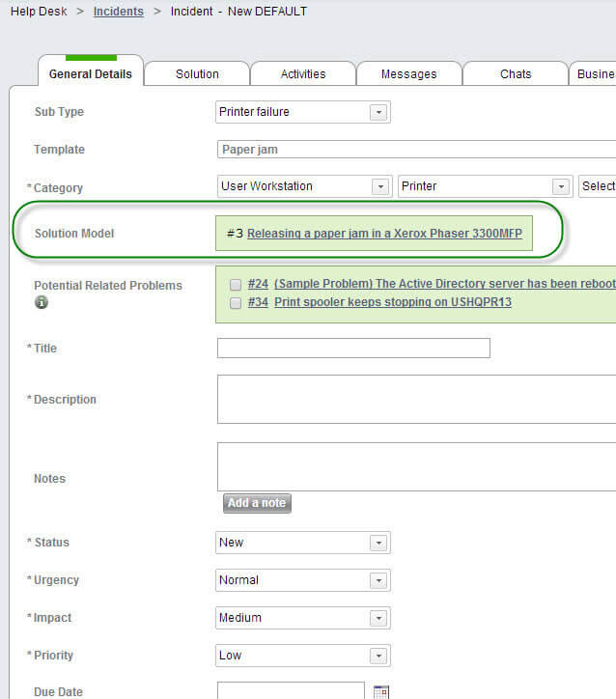Check the box for problem #24

(236, 285)
